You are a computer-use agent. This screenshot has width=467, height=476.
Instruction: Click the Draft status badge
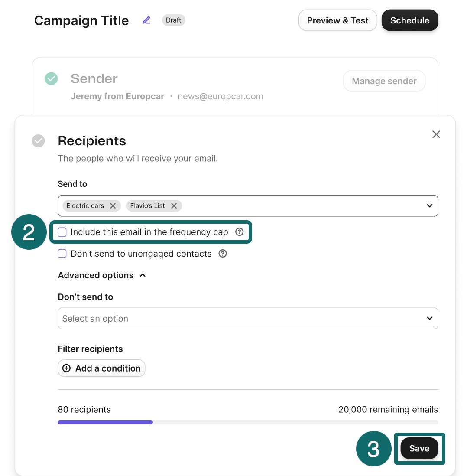174,20
